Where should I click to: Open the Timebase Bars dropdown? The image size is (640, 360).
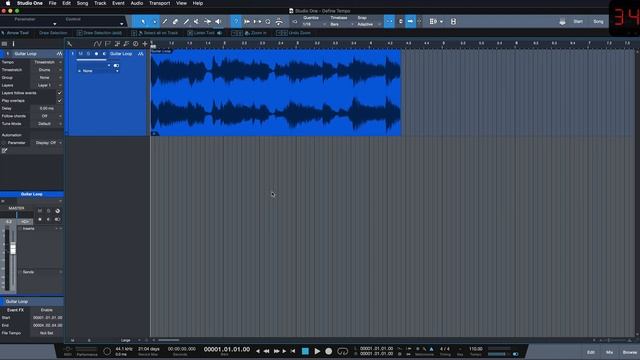342,24
